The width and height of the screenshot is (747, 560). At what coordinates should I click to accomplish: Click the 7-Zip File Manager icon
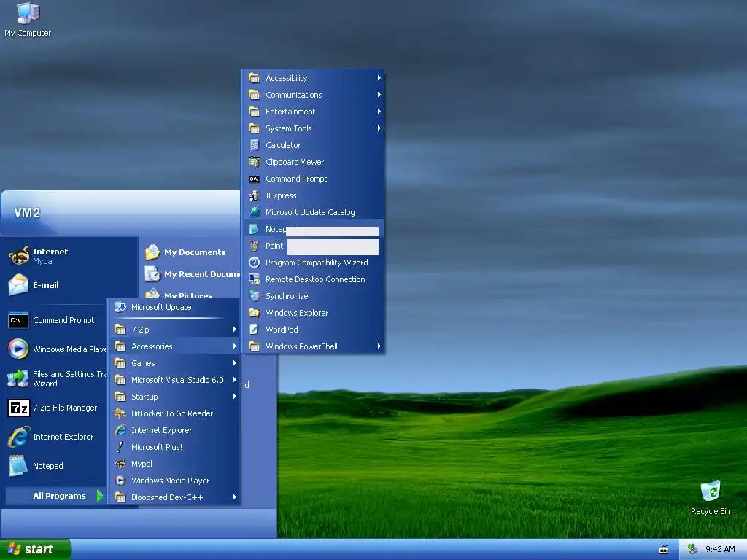click(18, 408)
